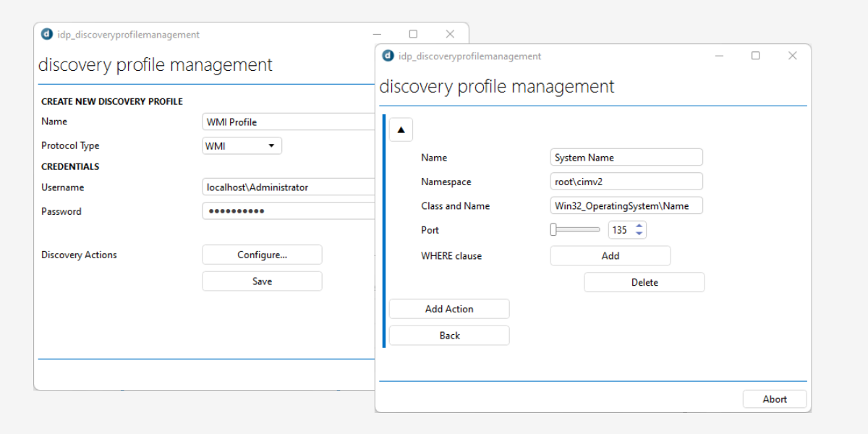868x434 pixels.
Task: Click the app icon in the front window title bar
Action: 388,56
